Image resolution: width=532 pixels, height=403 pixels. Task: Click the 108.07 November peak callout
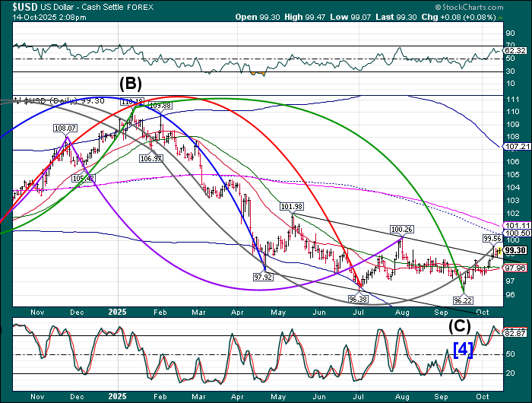pyautogui.click(x=65, y=129)
